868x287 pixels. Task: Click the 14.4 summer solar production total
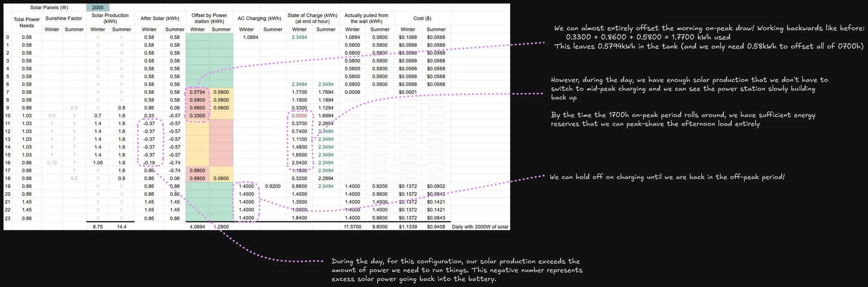pyautogui.click(x=122, y=227)
